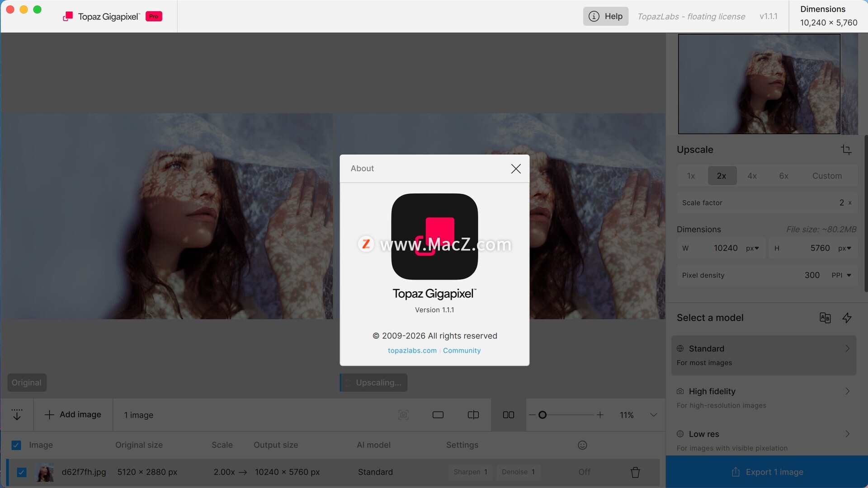Image resolution: width=868 pixels, height=488 pixels.
Task: Click the lightning bolt auto-model icon
Action: point(847,318)
